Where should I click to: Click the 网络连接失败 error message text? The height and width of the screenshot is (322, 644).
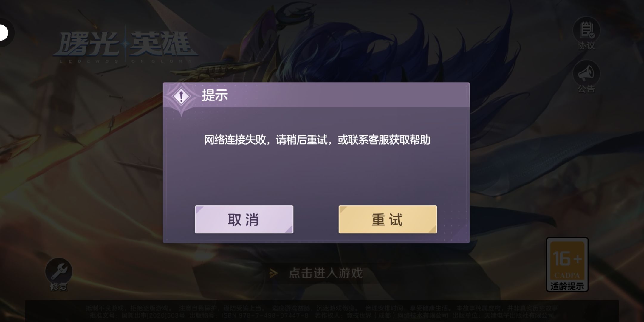point(317,140)
